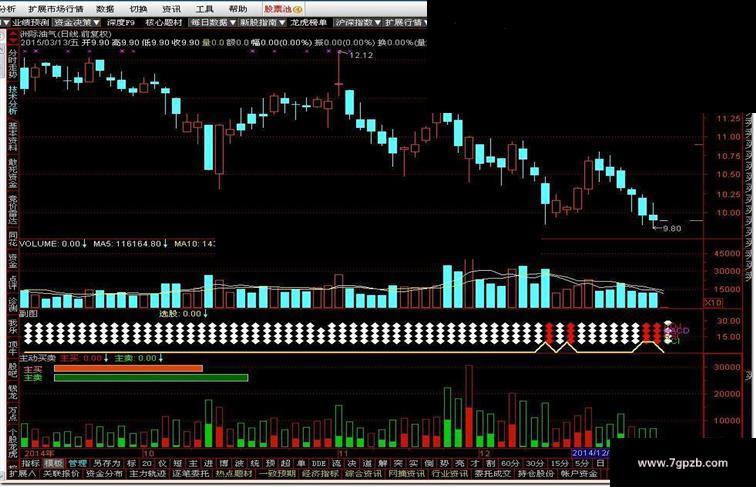Viewport: 756px width, 487px height.
Task: Select the 势 indicator shortcut
Action: (x=444, y=463)
